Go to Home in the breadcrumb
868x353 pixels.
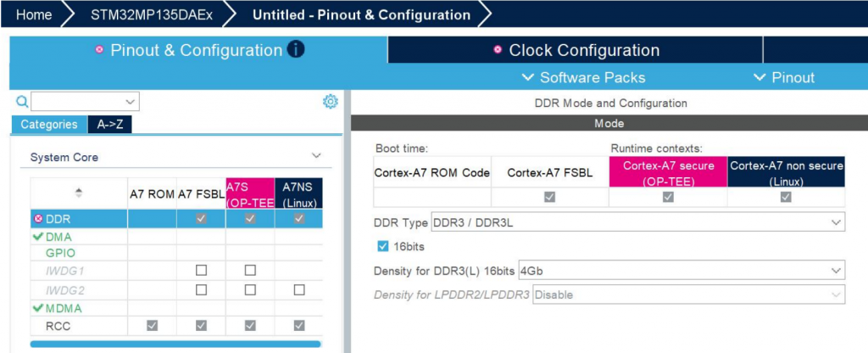pos(34,14)
